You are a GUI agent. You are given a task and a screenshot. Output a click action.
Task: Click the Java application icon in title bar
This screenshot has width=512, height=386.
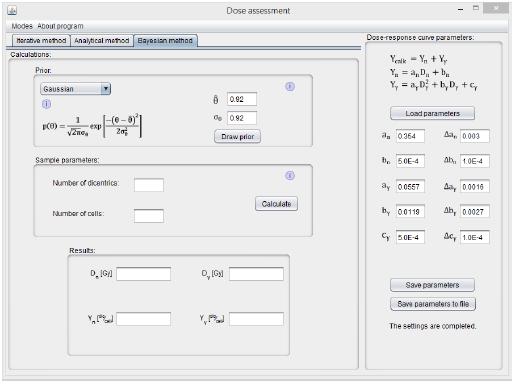click(x=12, y=11)
